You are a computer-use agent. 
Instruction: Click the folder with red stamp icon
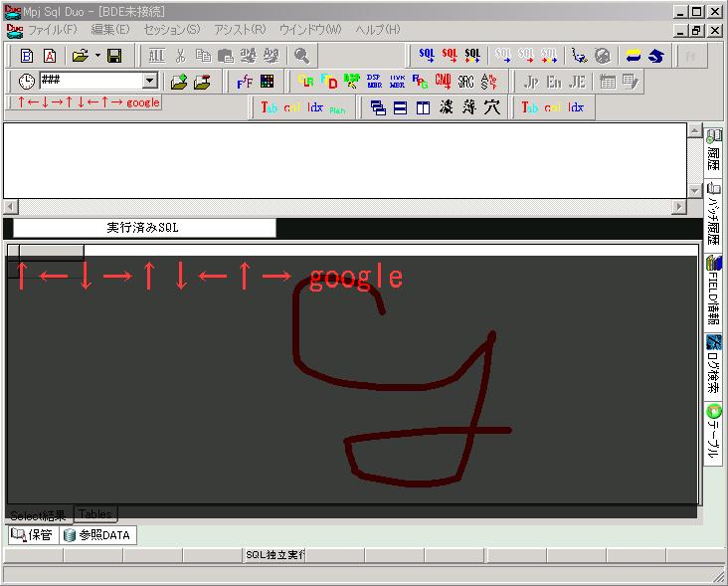tap(202, 83)
